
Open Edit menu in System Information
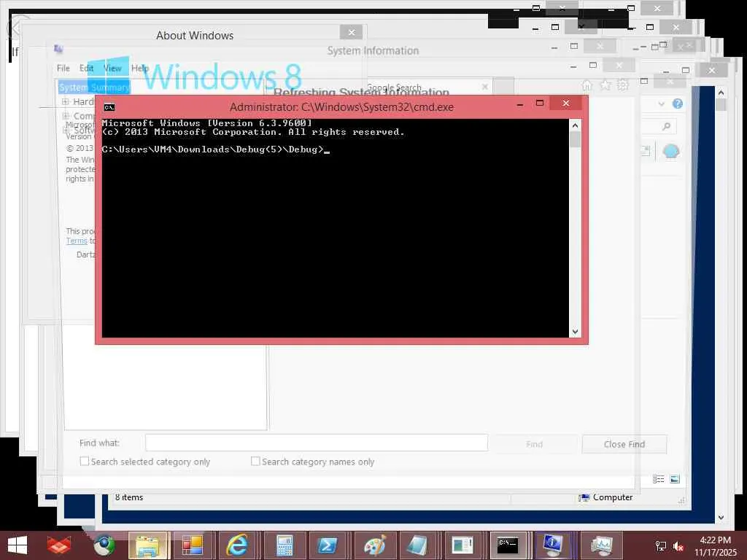point(86,68)
